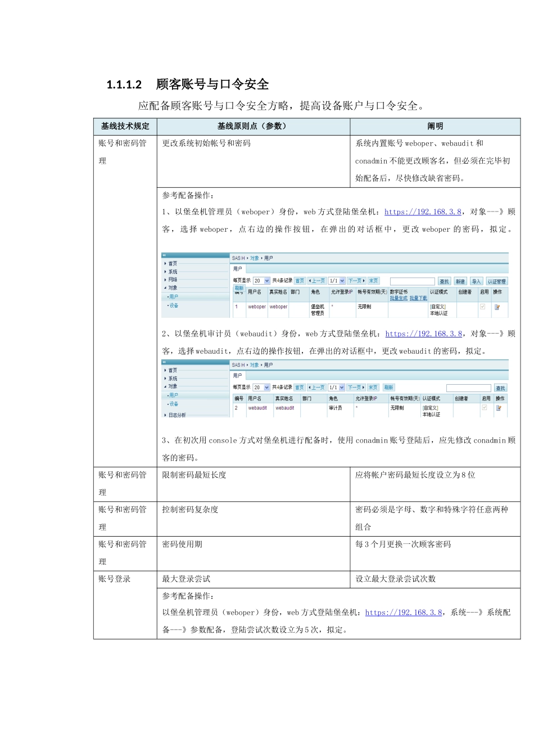Viewport: 534px width, 756px height.
Task: Click the 刷新 button in the webaudit screenshot
Action: [x=388, y=388]
